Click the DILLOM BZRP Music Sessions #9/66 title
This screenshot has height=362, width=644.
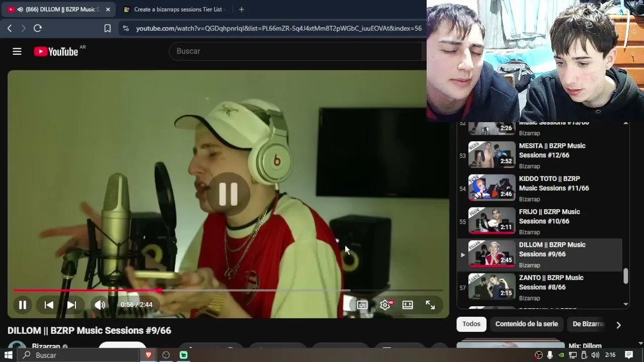[x=89, y=330]
